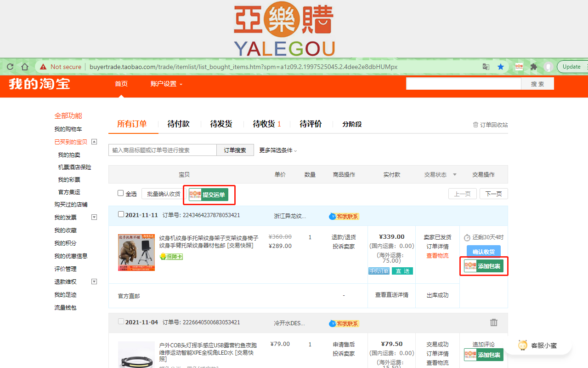Click the browser Update button

572,67
